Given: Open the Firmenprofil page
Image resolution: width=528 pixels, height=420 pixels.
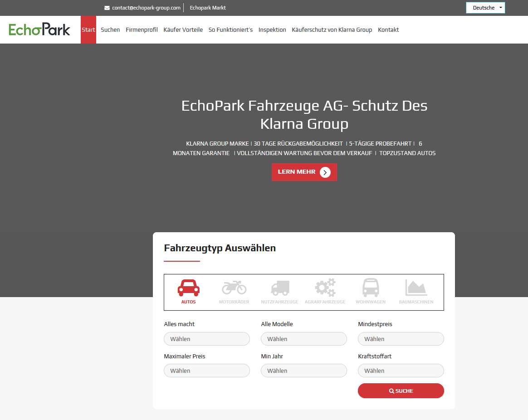Looking at the screenshot, I should tap(142, 29).
